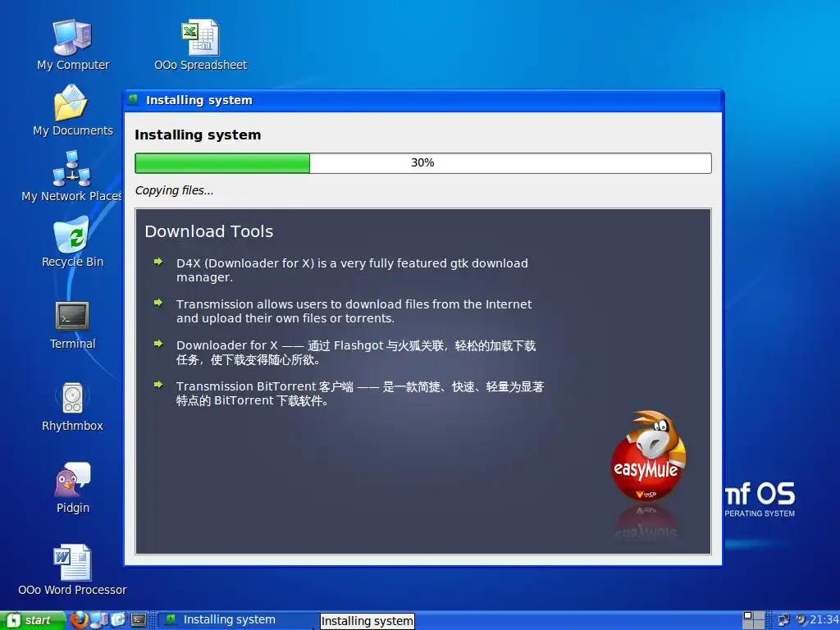
Task: Launch Pidgin messenger from the desktop
Action: click(x=73, y=489)
